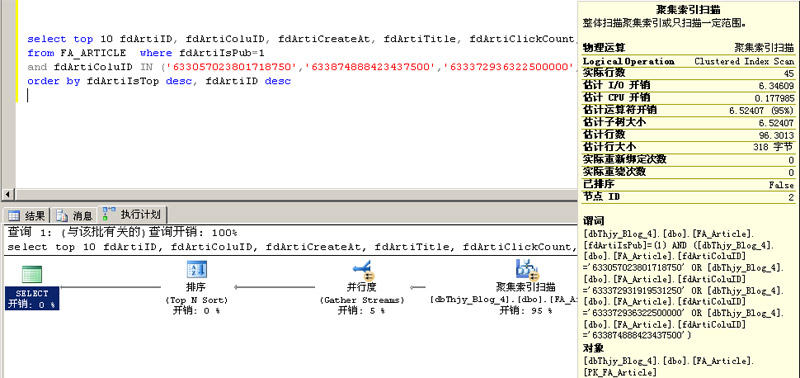Click the Top N Sort operator icon
Viewport: 800px width, 378px height.
point(196,269)
